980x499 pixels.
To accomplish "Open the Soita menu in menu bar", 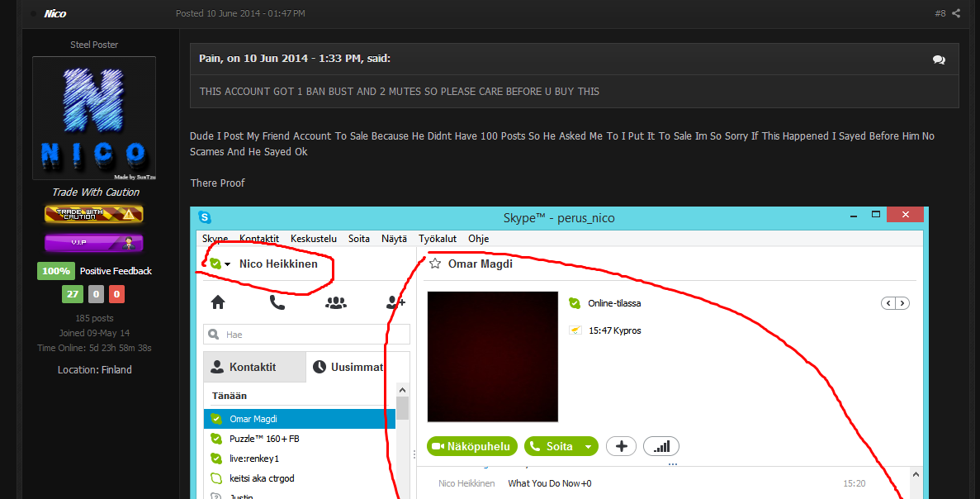I will point(359,238).
